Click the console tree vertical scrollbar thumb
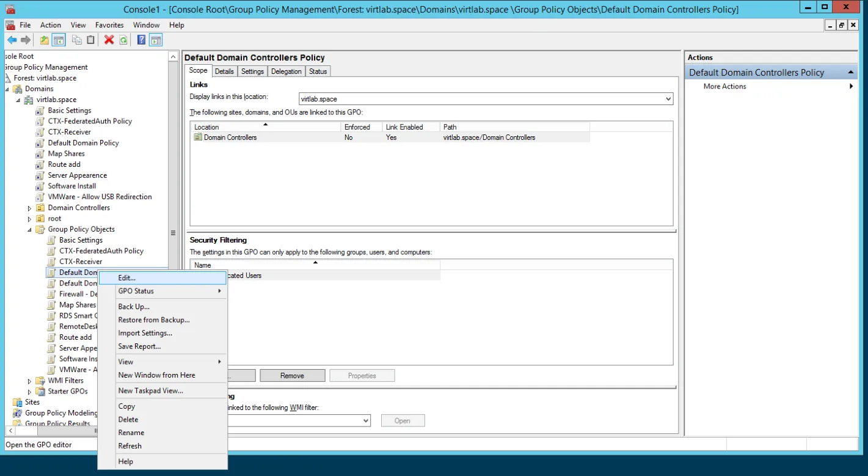Screen dimensions: 868x476 tap(173, 233)
